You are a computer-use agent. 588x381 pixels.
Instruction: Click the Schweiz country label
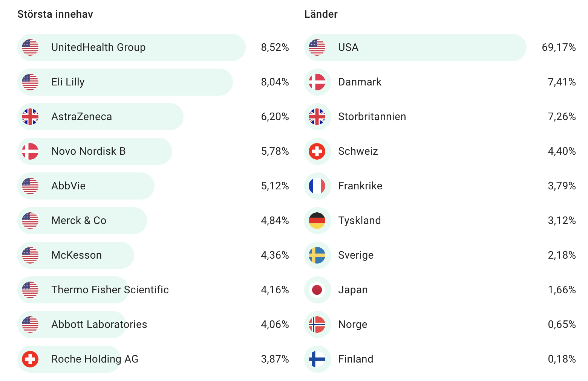[358, 151]
